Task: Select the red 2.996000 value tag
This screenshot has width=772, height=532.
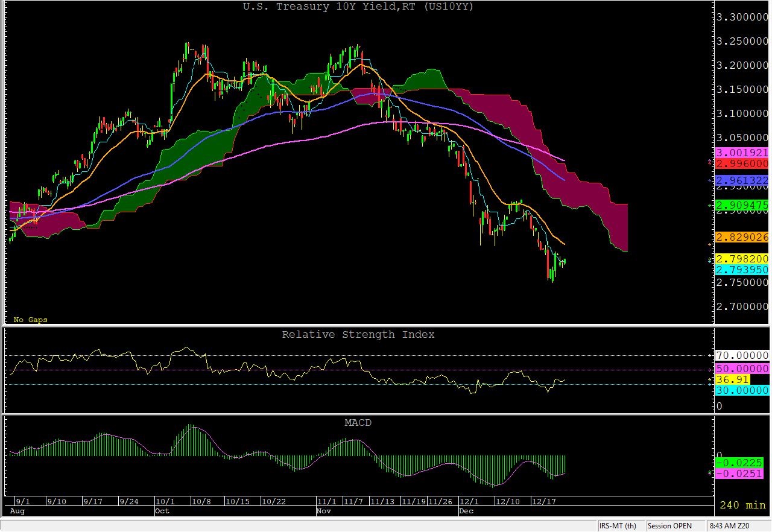Action: [742, 164]
